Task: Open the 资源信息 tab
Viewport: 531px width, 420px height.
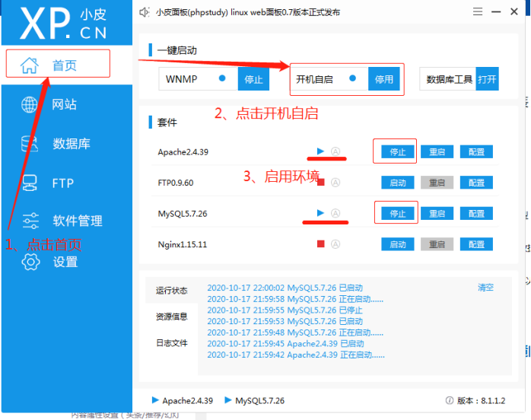Action: (x=171, y=317)
